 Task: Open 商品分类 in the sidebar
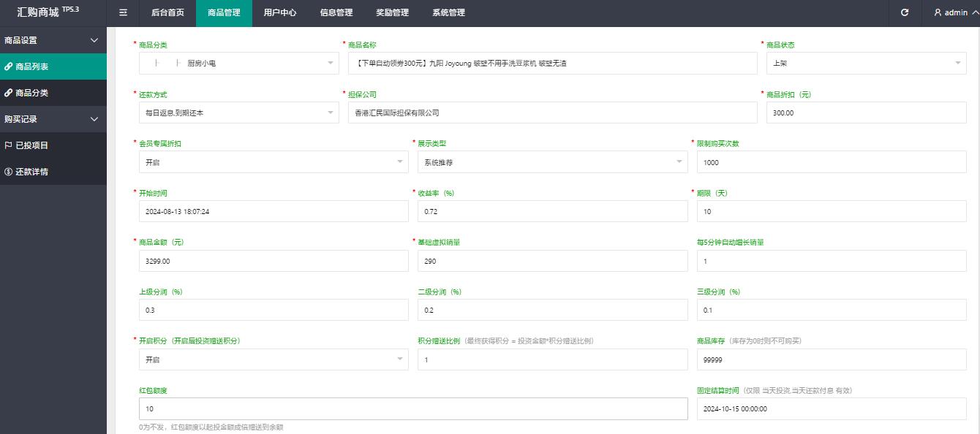(x=53, y=93)
